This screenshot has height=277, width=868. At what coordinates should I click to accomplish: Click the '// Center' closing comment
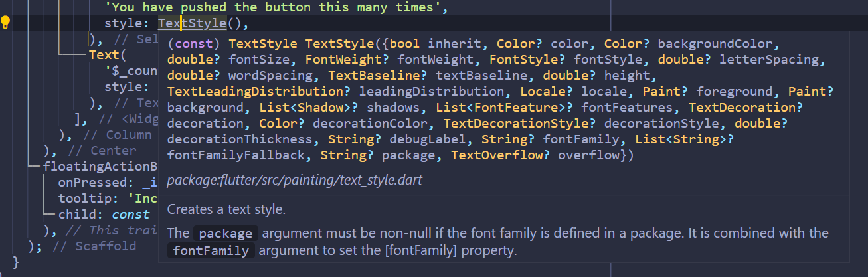(x=102, y=151)
